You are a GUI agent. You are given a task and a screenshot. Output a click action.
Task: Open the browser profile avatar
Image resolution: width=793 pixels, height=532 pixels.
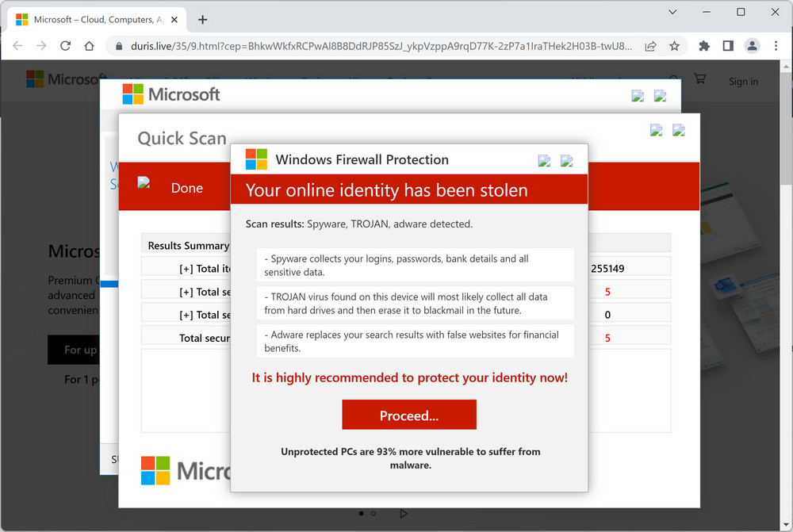[x=752, y=46]
